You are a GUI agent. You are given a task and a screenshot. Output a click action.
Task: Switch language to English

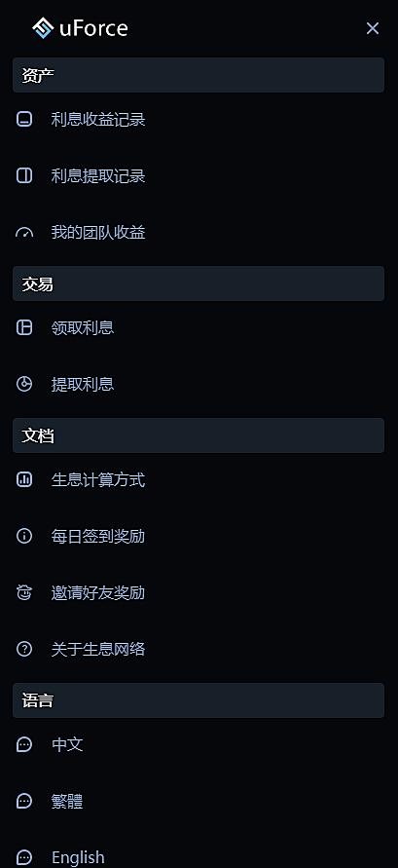click(x=199, y=854)
